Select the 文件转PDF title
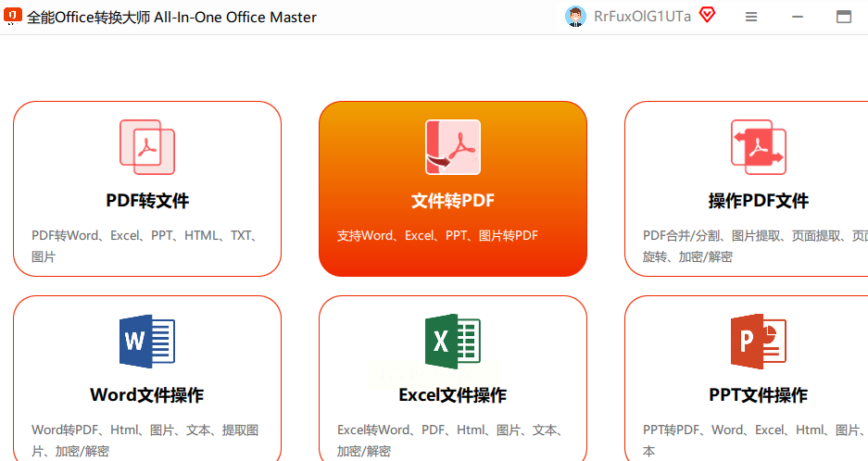This screenshot has height=461, width=868. click(x=453, y=200)
